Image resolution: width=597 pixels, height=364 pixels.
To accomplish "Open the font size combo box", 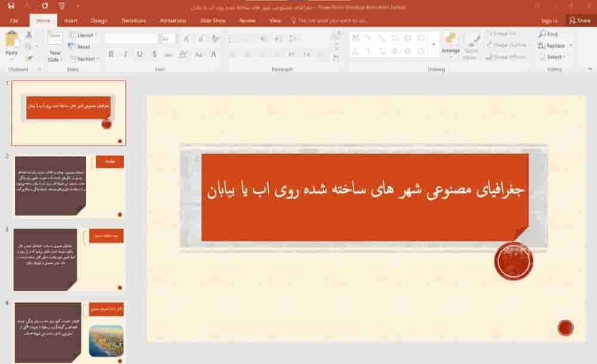I will click(168, 38).
